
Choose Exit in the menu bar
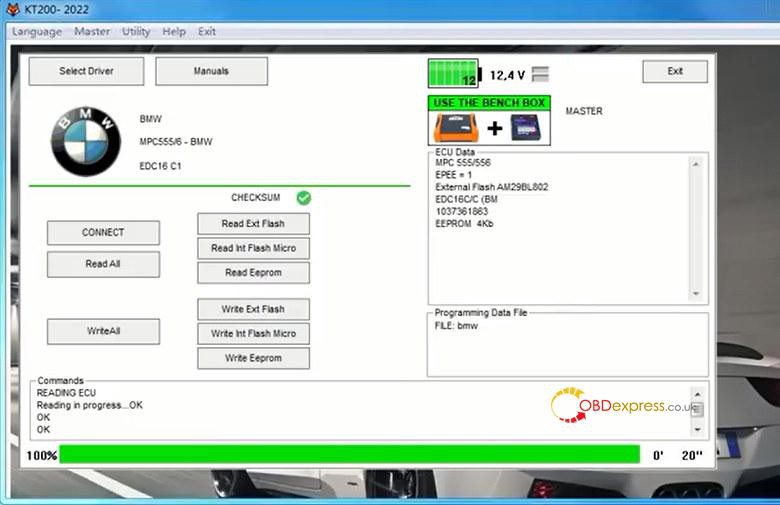point(206,31)
